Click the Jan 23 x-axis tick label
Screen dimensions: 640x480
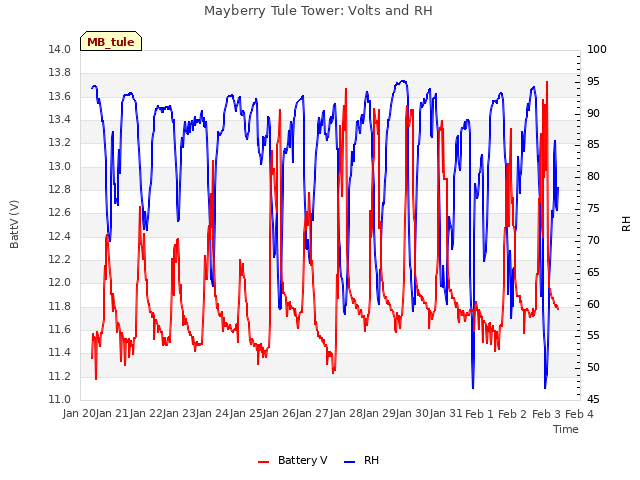(179, 413)
